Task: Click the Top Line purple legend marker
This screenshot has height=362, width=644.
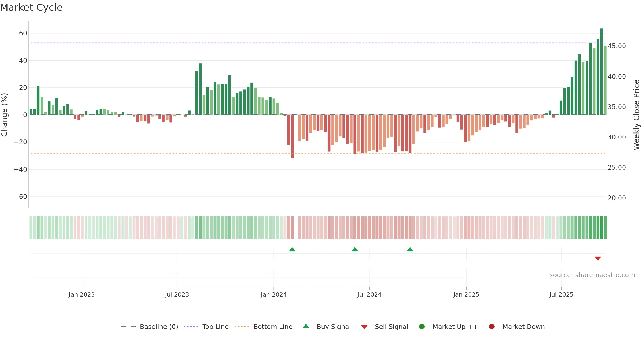Action: (191, 327)
